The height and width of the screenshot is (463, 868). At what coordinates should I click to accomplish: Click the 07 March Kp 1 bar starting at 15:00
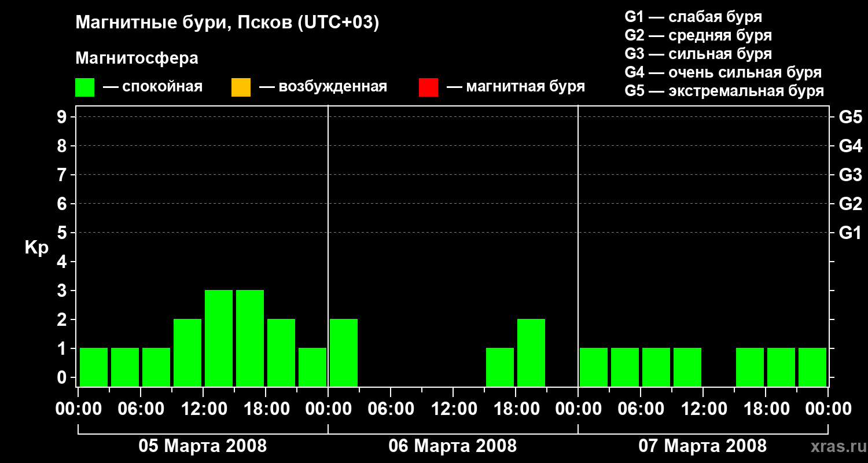pos(750,367)
